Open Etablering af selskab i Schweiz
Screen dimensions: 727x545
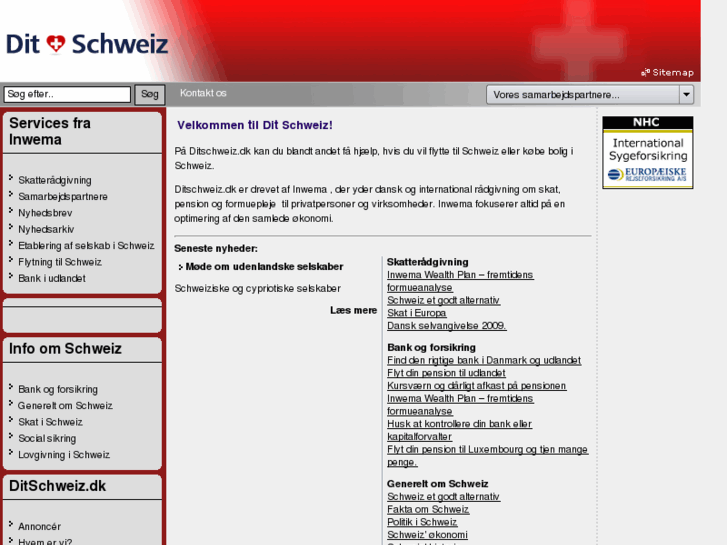click(86, 246)
